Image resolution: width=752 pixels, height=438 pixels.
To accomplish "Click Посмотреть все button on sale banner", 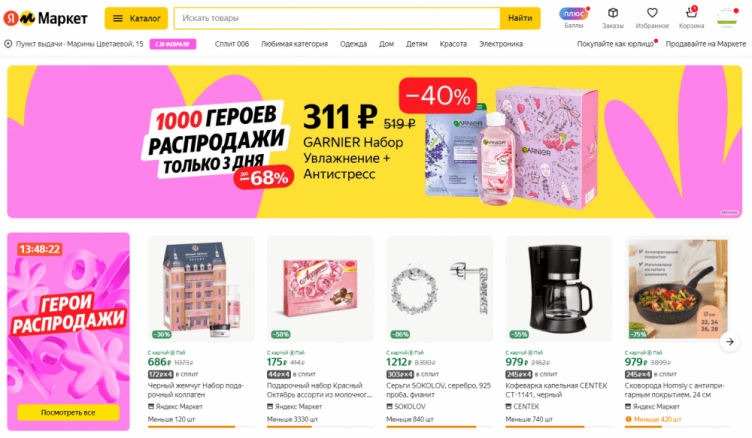I will 68,413.
